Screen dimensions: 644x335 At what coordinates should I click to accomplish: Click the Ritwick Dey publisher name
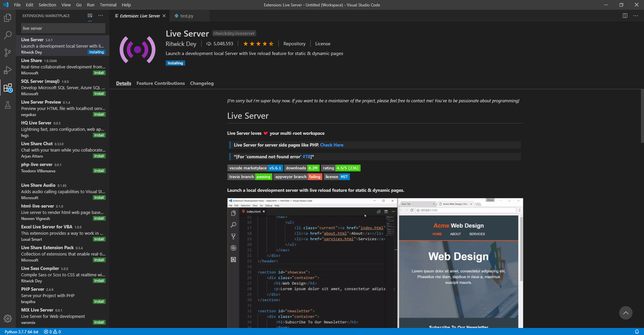(181, 44)
